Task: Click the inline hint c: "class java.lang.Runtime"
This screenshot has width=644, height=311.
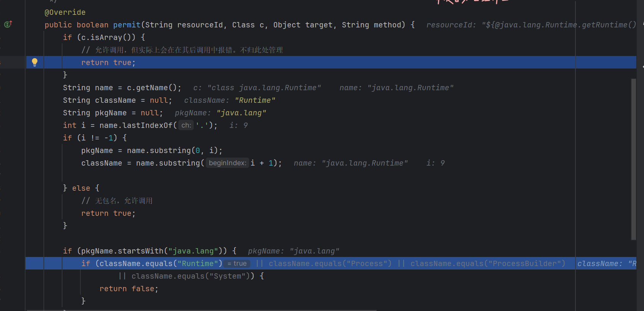Action: point(257,88)
